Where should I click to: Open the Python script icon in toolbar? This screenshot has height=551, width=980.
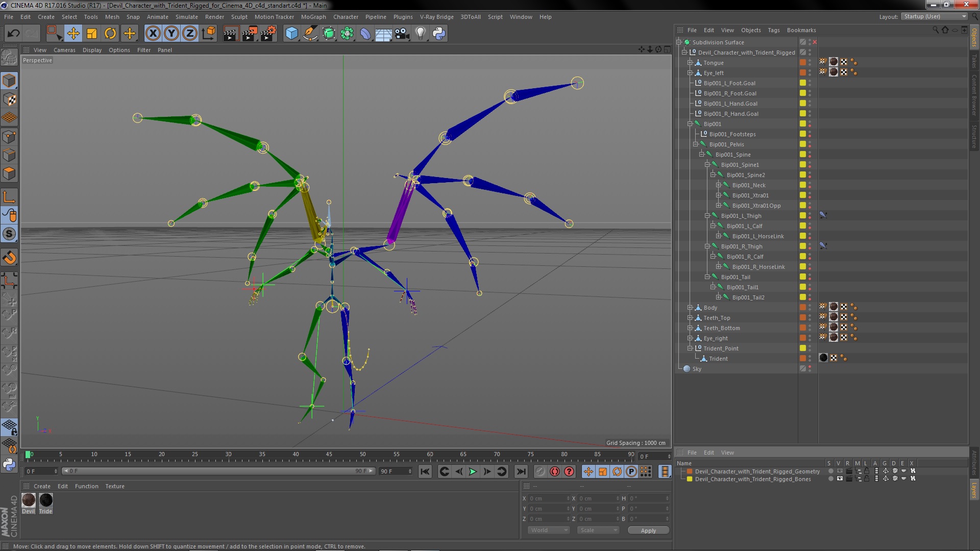439,34
